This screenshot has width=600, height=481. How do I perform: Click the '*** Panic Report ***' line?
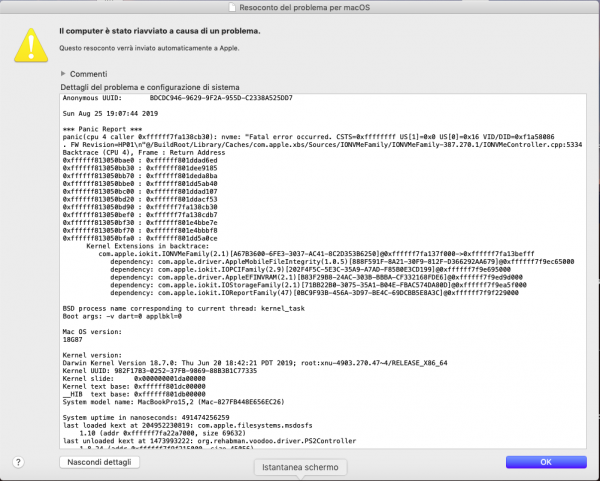[x=102, y=129]
